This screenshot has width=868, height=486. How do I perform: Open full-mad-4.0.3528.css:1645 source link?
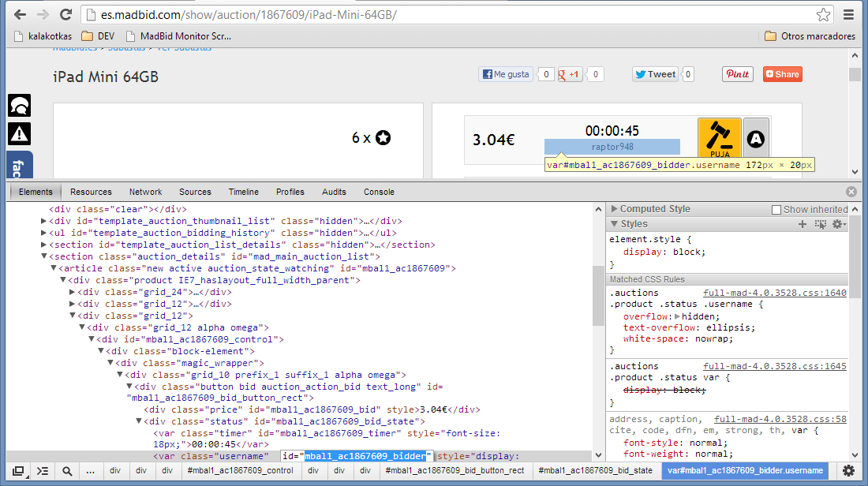coord(774,366)
